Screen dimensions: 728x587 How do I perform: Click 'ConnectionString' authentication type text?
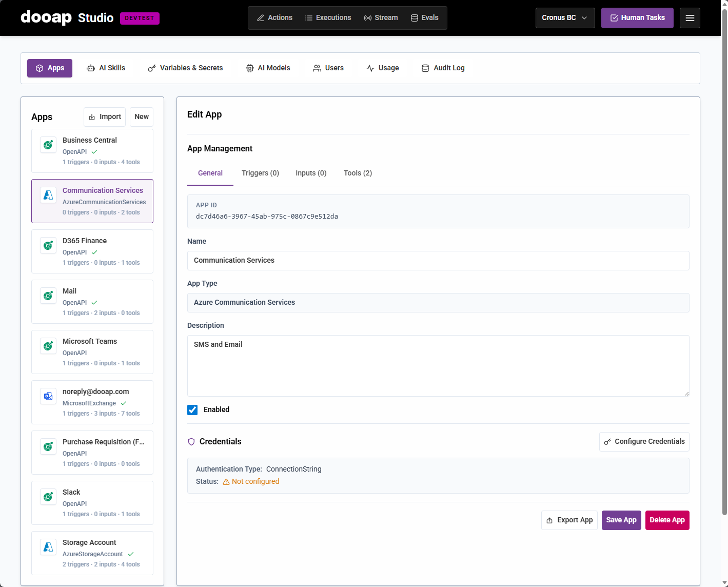[x=294, y=469]
